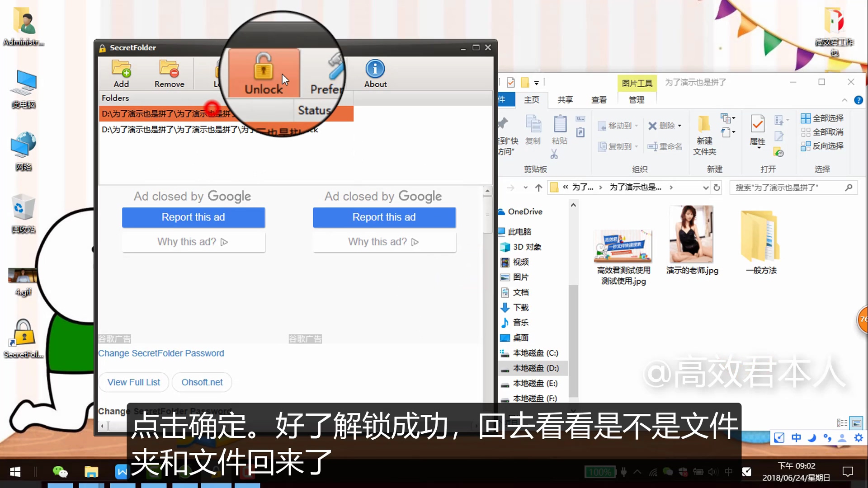Expand the address bar history dropdown
Screen dimensions: 868x488
pyautogui.click(x=705, y=187)
